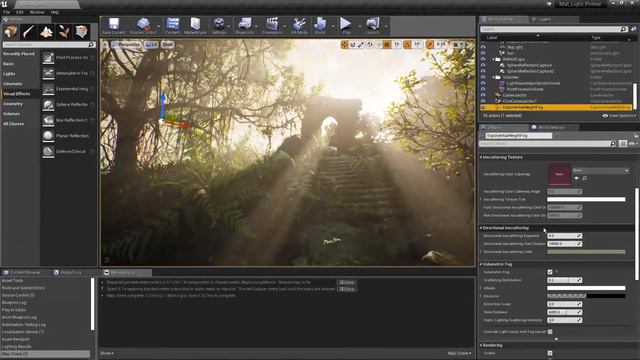Select Lights category in Modes panel
The height and width of the screenshot is (360, 640).
[x=9, y=74]
